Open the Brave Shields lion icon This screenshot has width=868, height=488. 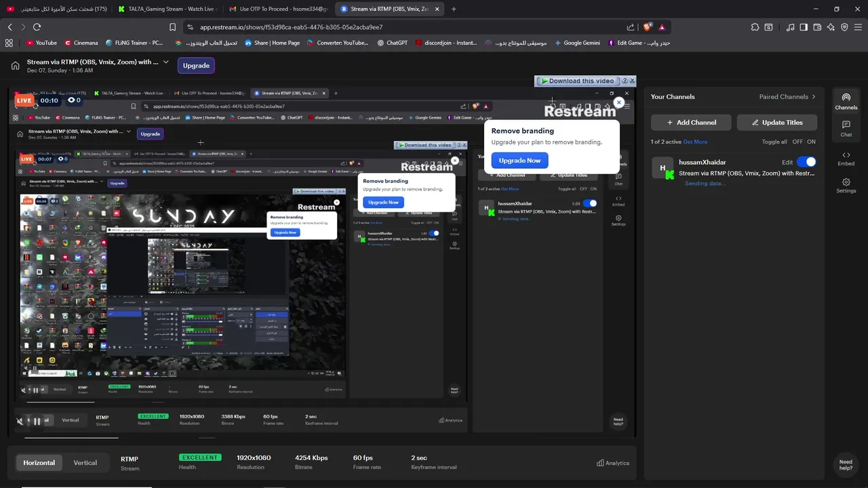pos(647,27)
